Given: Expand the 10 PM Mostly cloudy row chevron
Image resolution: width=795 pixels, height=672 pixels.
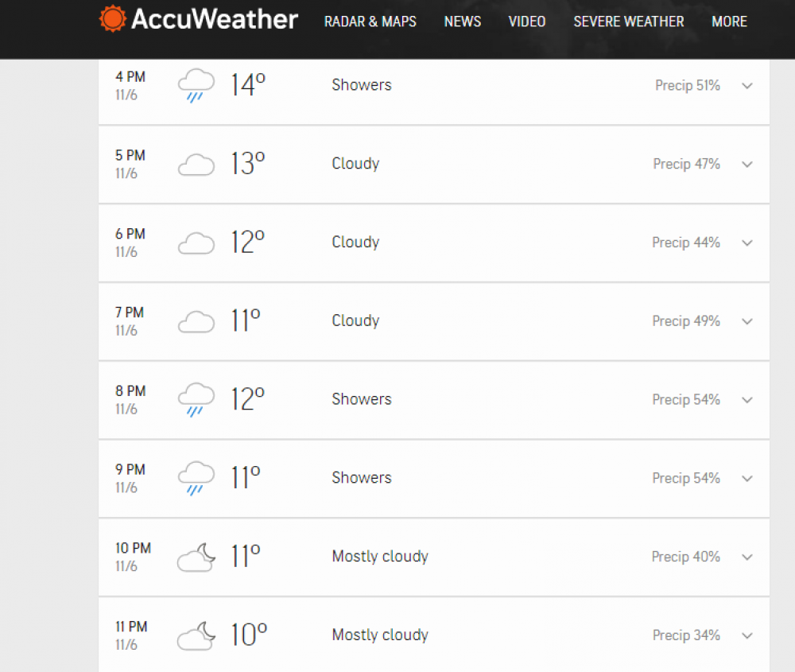Looking at the screenshot, I should coord(747,557).
